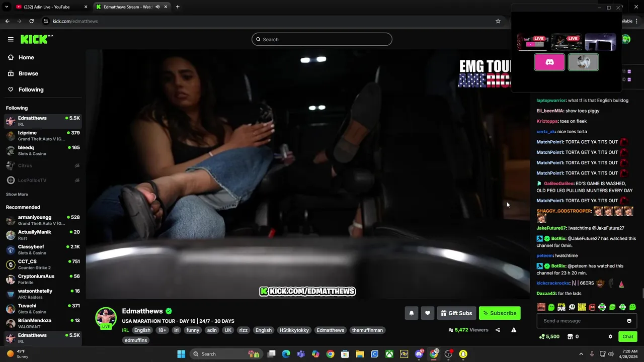Click the green Chat send button
644x362 pixels.
coord(627,337)
